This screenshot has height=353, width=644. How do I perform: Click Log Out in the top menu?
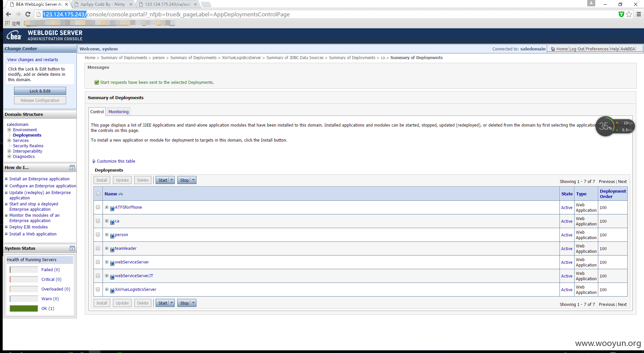pyautogui.click(x=577, y=49)
